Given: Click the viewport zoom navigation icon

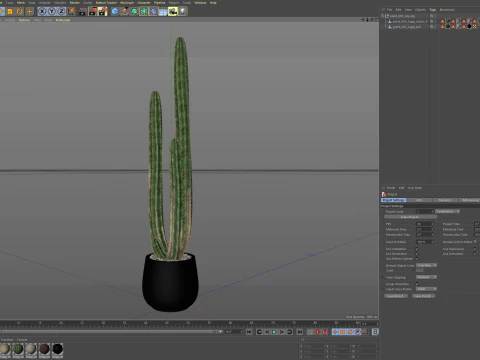Looking at the screenshot, I should tap(368, 20).
